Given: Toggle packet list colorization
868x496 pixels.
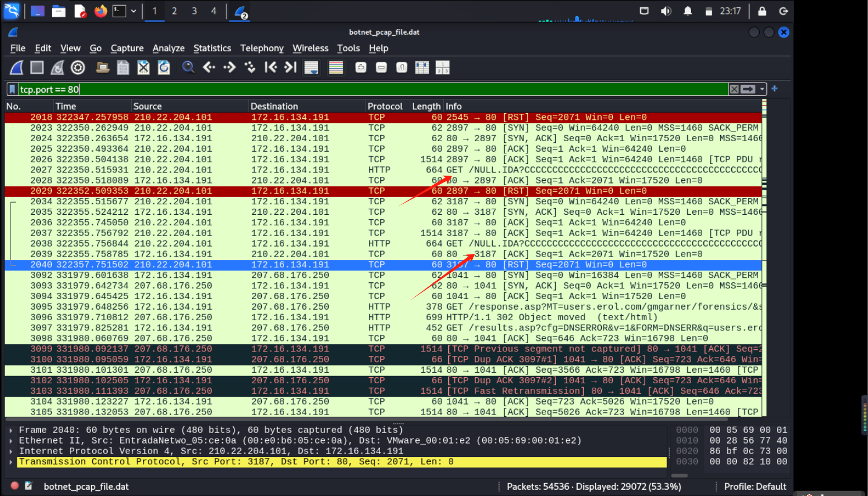Looking at the screenshot, I should coord(336,68).
